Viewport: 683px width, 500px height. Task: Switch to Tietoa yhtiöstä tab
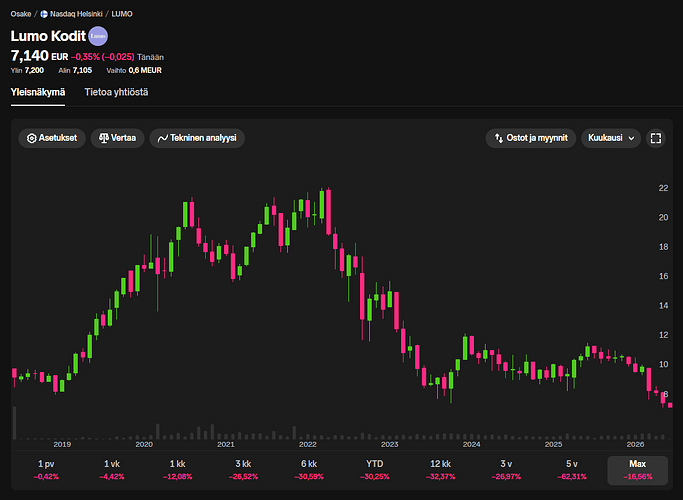[116, 92]
